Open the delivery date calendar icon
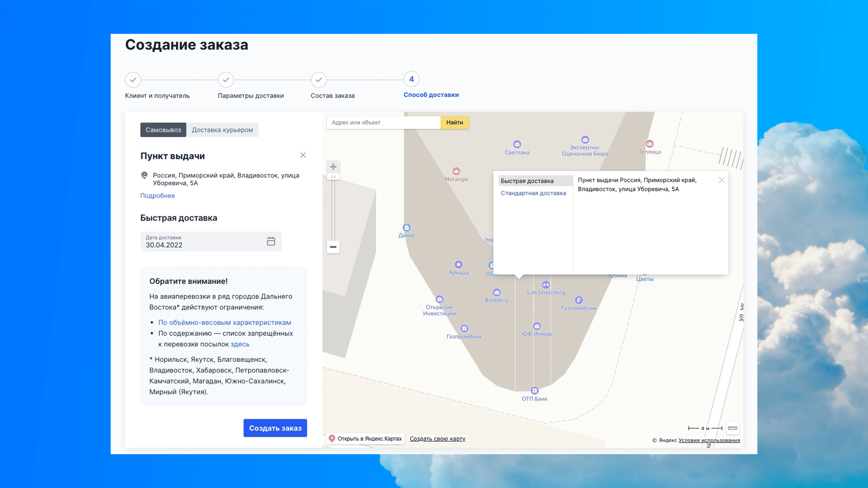The width and height of the screenshot is (868, 488). coord(271,241)
